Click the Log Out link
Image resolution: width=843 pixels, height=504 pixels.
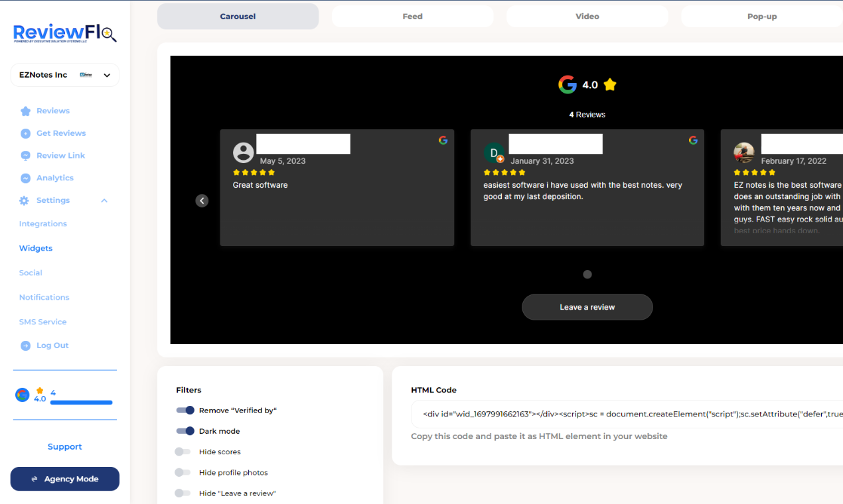coord(52,346)
